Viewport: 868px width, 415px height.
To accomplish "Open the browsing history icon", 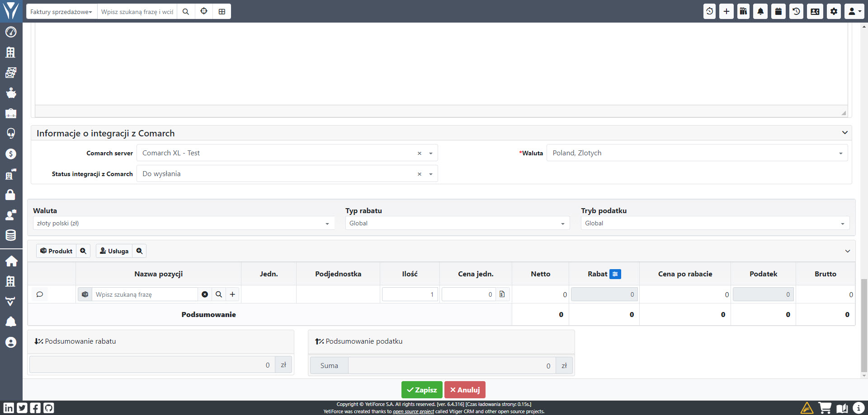I will (x=797, y=11).
